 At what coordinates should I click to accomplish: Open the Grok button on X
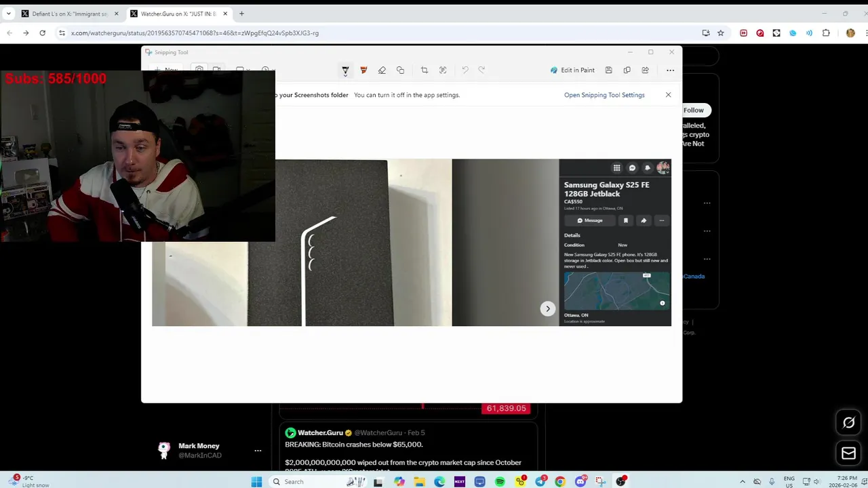tap(848, 423)
